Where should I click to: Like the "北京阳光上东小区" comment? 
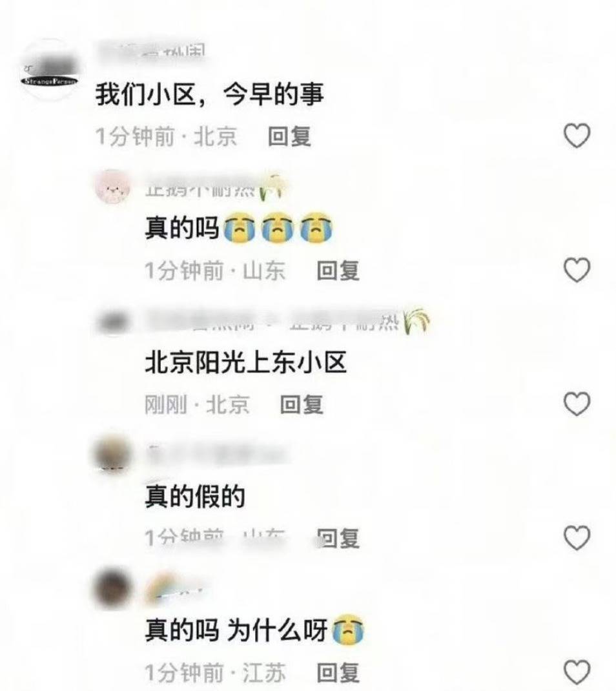[x=577, y=404]
